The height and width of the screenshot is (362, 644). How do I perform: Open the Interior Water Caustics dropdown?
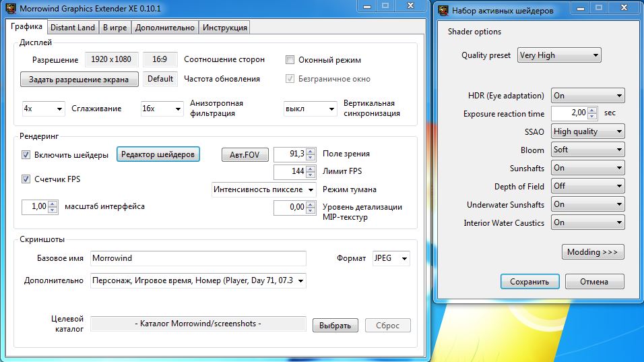coord(587,222)
